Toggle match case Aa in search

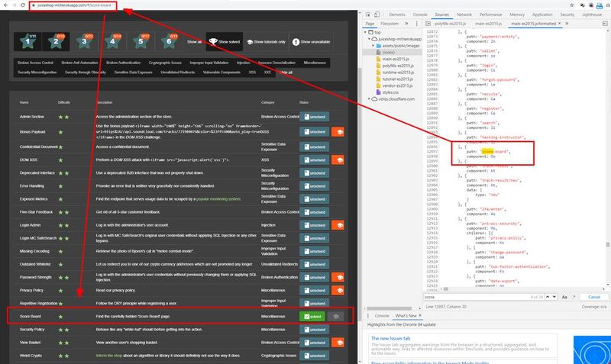[564, 297]
